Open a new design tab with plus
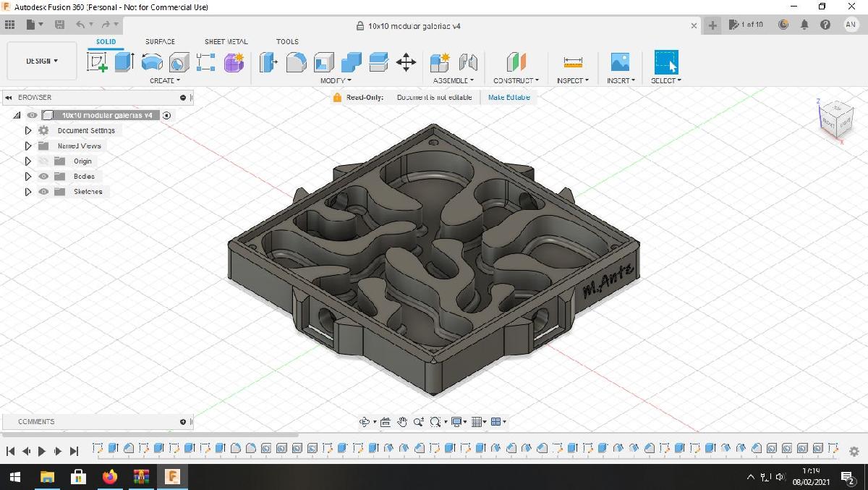868x490 pixels. point(712,25)
